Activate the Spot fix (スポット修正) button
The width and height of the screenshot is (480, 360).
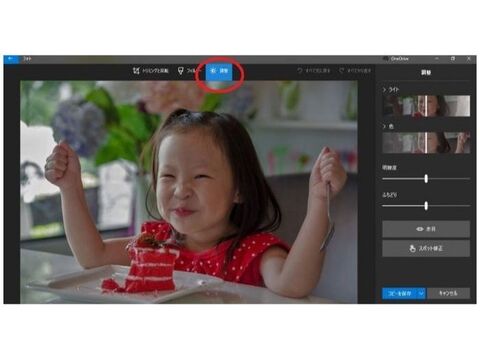tap(426, 248)
